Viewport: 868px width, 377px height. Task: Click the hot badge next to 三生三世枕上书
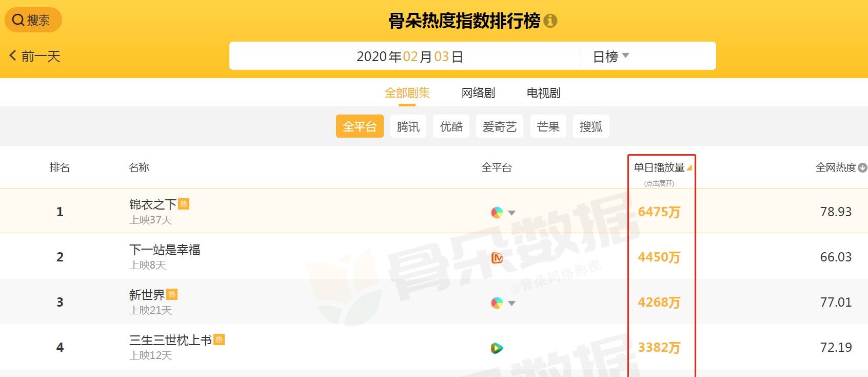[219, 340]
